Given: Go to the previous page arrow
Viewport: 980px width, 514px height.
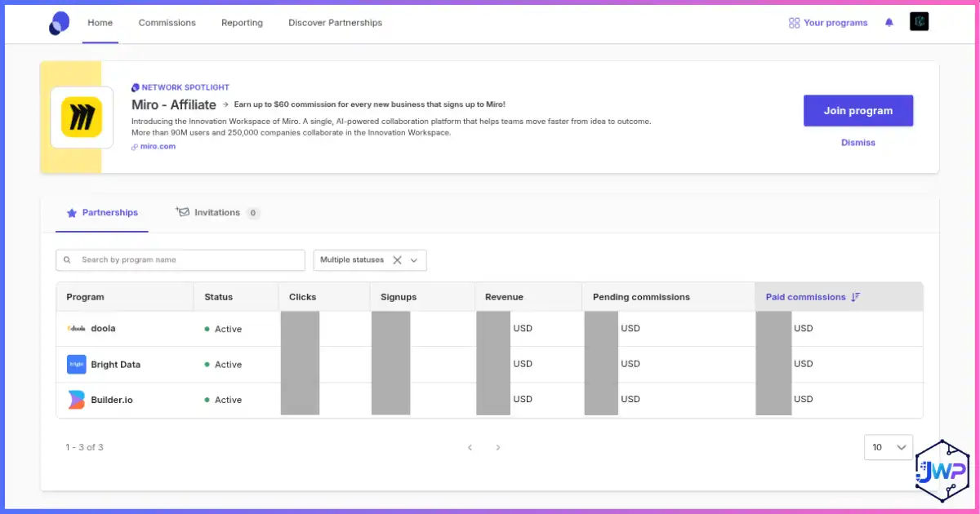Looking at the screenshot, I should 470,447.
